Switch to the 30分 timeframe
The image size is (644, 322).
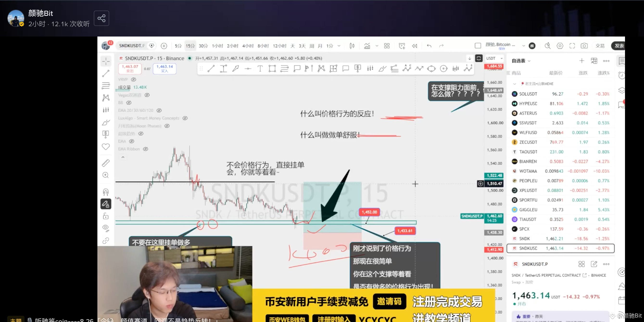pyautogui.click(x=203, y=46)
